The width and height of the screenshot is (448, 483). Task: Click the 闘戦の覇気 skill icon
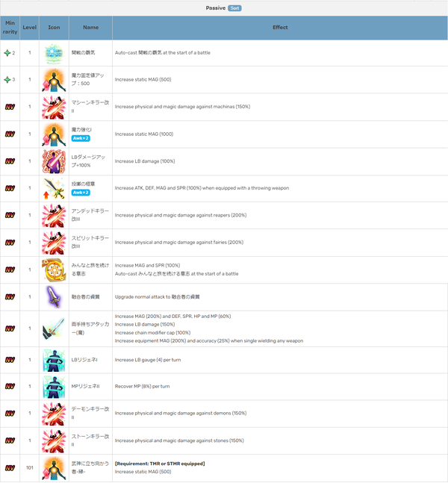[54, 53]
